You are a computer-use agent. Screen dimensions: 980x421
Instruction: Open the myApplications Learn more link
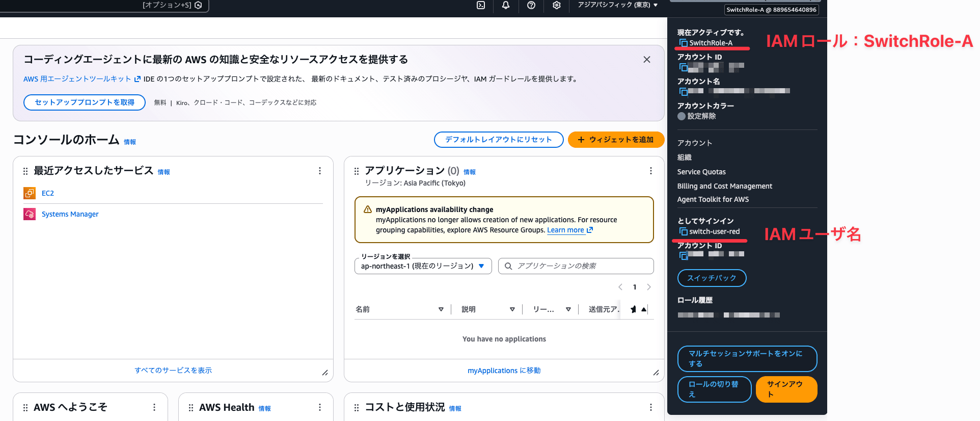pos(570,230)
